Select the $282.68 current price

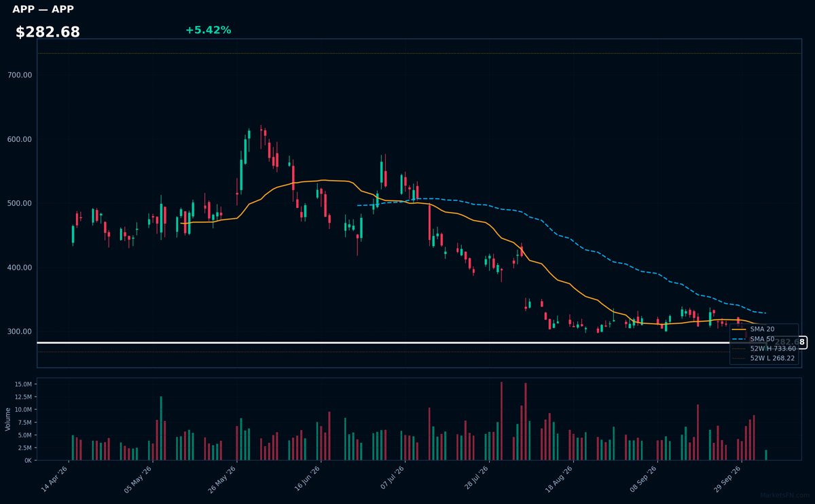click(x=48, y=32)
